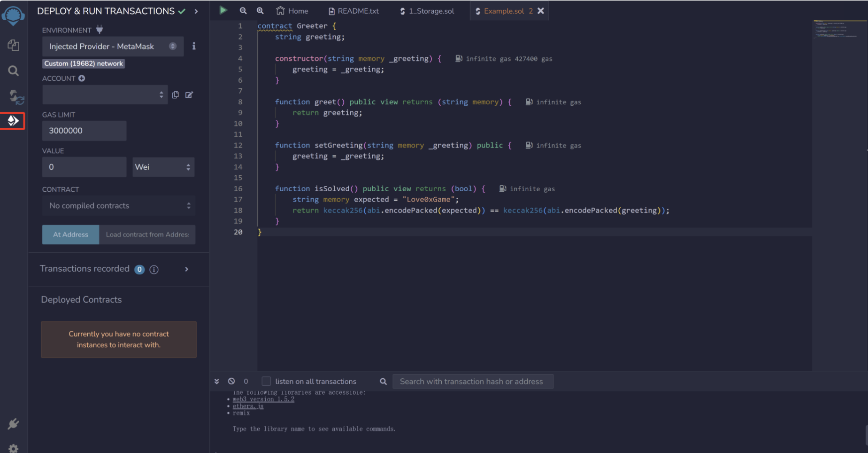Image resolution: width=868 pixels, height=453 pixels.
Task: Open the Plugin Manager icon
Action: click(x=13, y=424)
